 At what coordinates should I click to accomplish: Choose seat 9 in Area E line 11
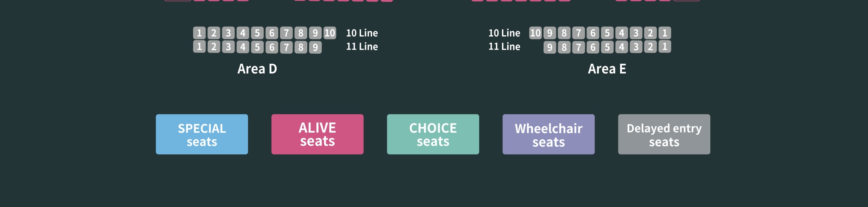point(549,47)
